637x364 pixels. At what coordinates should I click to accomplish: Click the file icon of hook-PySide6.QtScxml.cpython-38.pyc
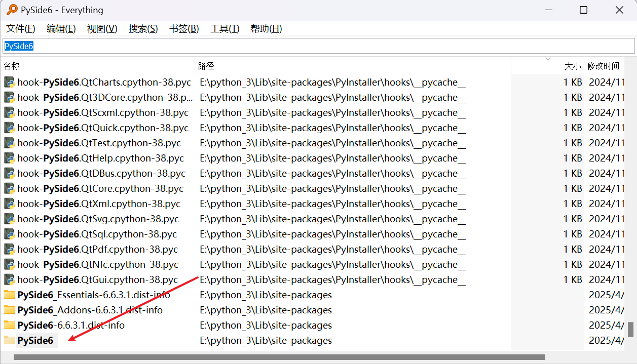(9, 112)
